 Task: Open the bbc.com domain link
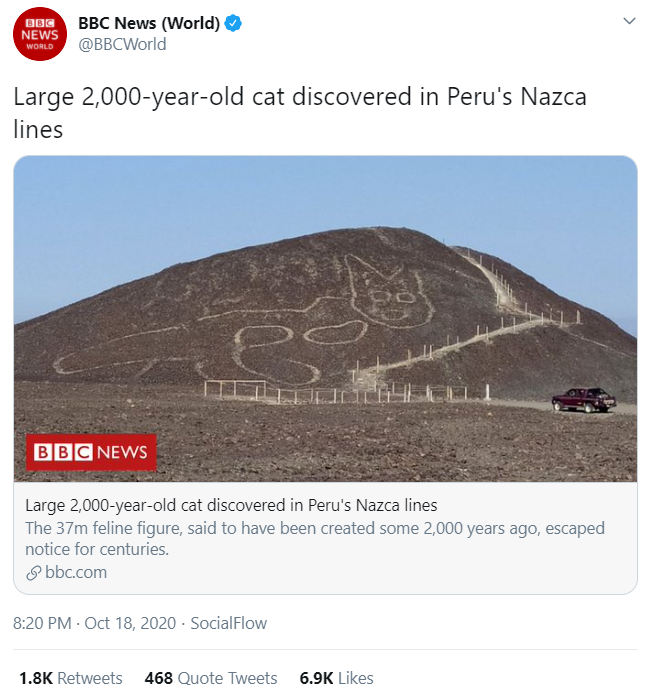tap(76, 573)
